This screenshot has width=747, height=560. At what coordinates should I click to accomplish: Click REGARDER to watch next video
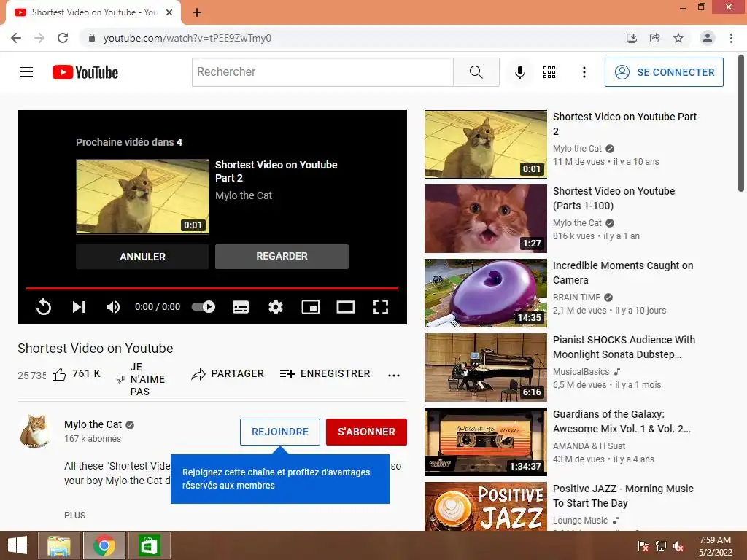point(282,256)
